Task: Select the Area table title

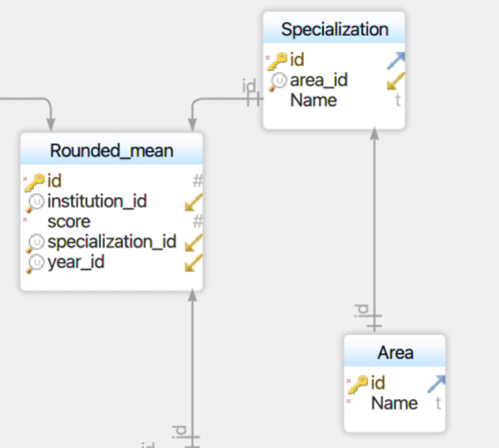Action: click(x=395, y=352)
